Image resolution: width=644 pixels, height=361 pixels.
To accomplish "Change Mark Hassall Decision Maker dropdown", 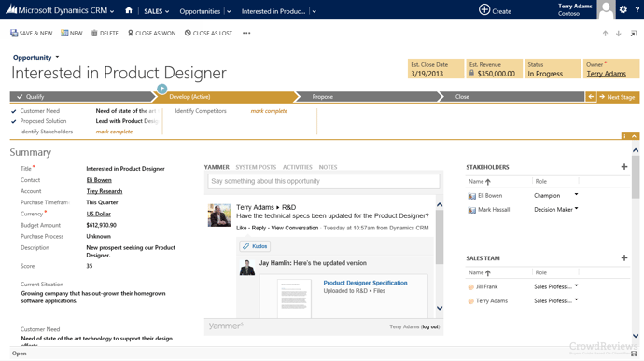I will (x=576, y=208).
